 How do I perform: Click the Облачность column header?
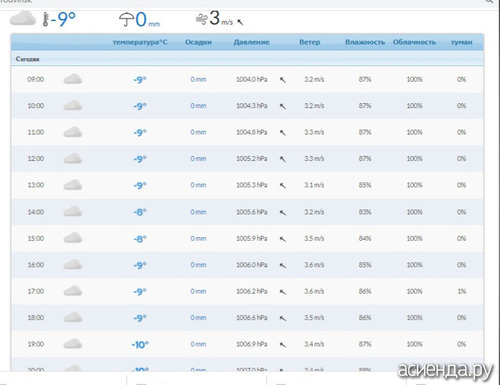coord(414,42)
